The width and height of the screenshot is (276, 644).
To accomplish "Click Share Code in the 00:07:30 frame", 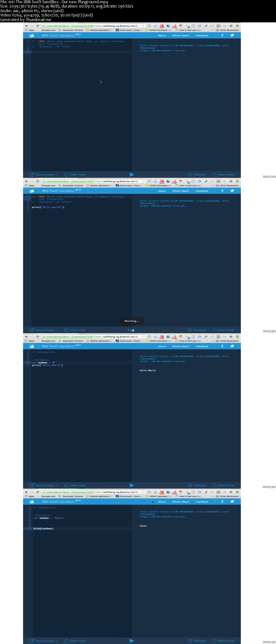I will click(x=223, y=641).
